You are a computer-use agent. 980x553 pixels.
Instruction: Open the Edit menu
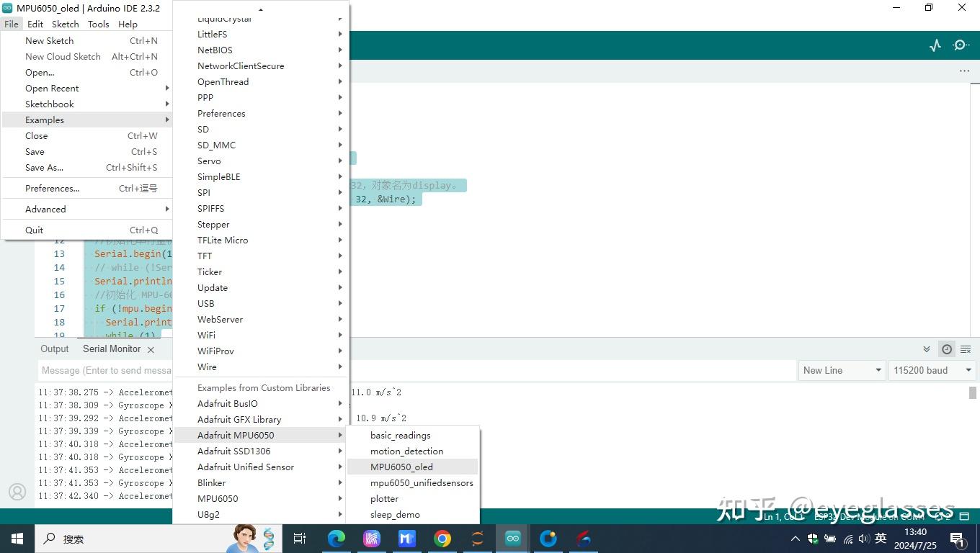(x=35, y=24)
